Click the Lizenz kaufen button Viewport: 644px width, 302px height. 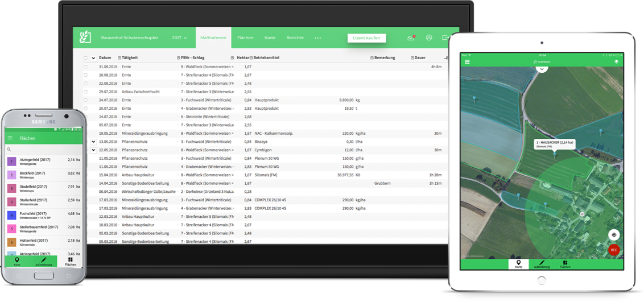366,38
